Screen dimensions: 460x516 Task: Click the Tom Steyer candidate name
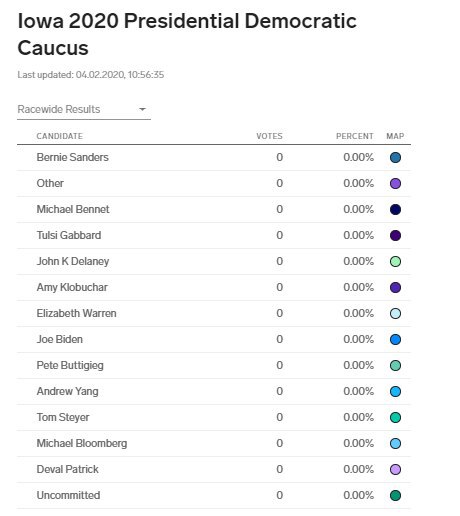[x=63, y=417]
